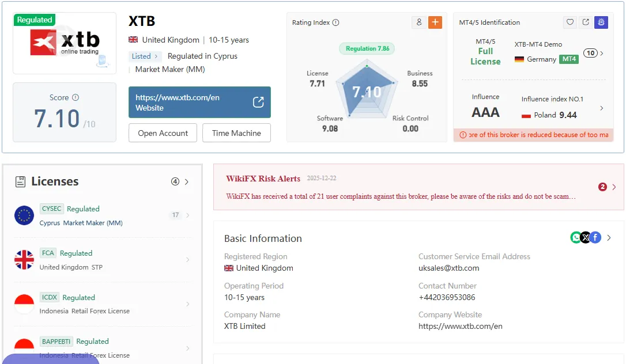Click the Poland flag in Influence section
This screenshot has height=364, width=626.
pyautogui.click(x=526, y=115)
